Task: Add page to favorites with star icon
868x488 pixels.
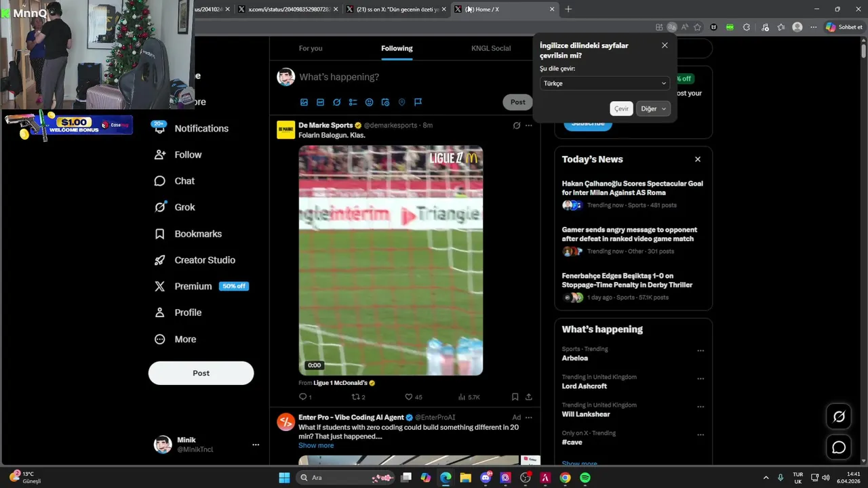Action: click(697, 27)
